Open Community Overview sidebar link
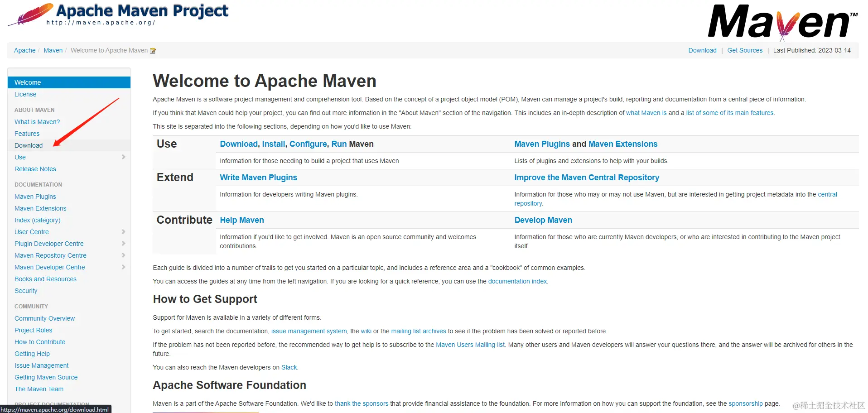Image resolution: width=868 pixels, height=413 pixels. click(x=44, y=318)
